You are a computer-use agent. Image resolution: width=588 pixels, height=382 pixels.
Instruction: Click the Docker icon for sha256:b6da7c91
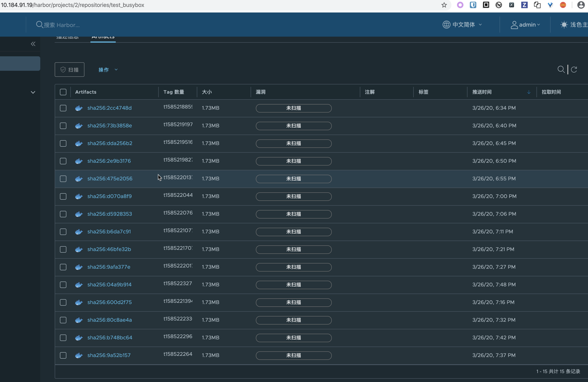click(x=79, y=232)
